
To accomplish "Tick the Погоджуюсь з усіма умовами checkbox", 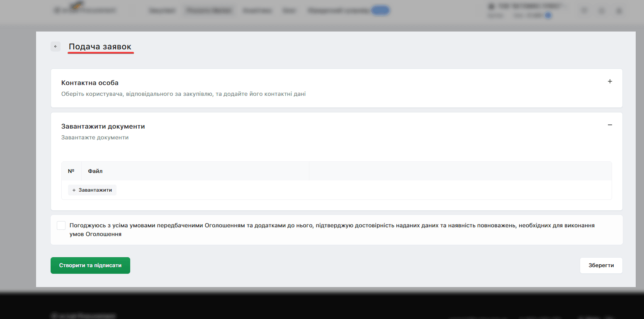I will tap(61, 226).
